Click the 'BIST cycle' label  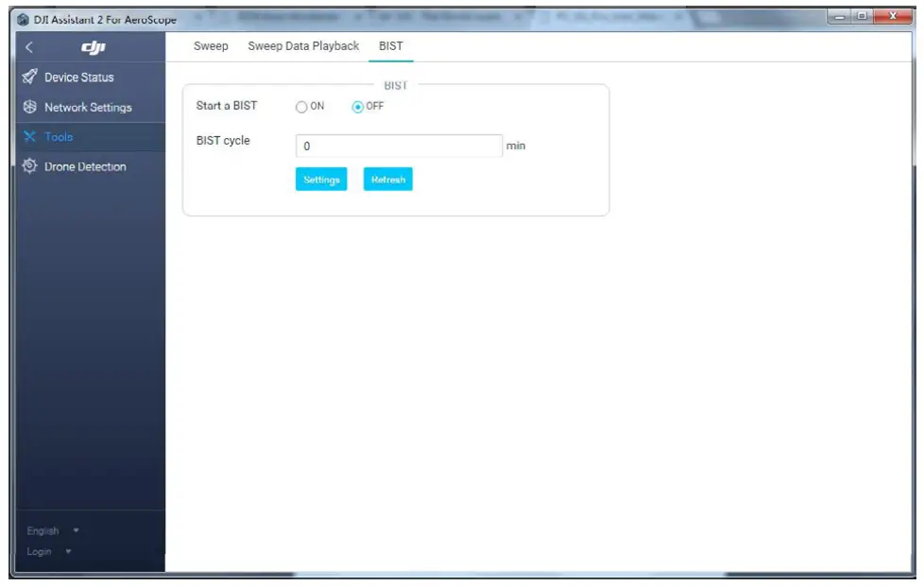pyautogui.click(x=223, y=140)
